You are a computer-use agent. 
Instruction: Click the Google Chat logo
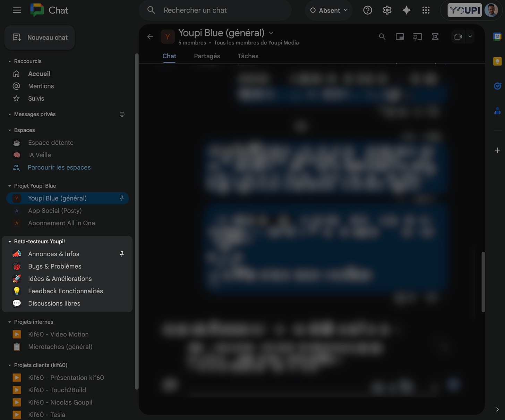coord(37,10)
